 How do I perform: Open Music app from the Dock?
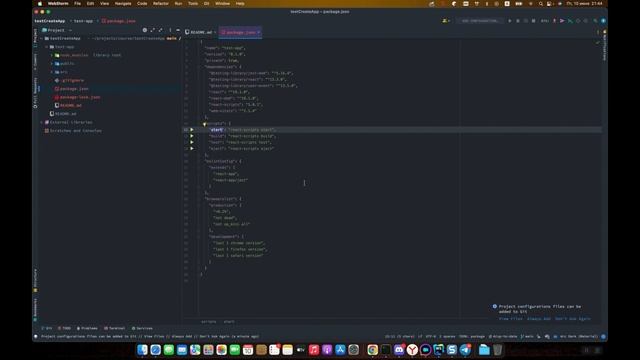[x=314, y=350]
